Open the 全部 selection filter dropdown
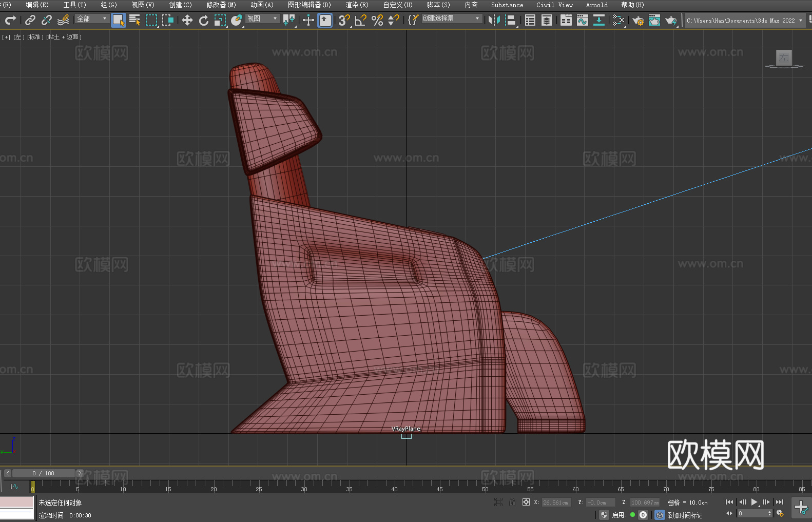Screen dimensions: 812x522 (x=92, y=18)
